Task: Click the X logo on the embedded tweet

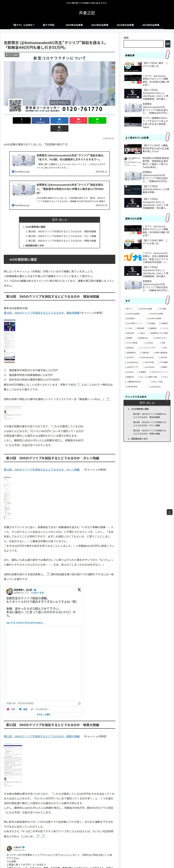Action: click(79, 590)
